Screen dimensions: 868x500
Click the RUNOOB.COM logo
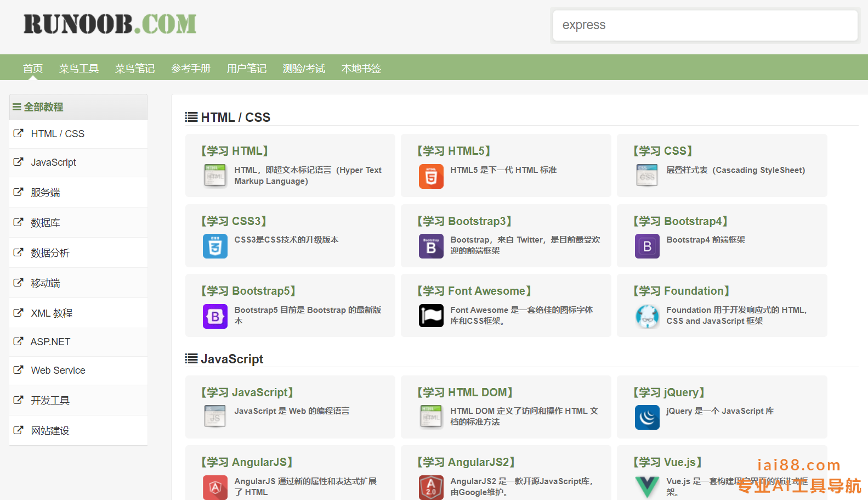(110, 24)
